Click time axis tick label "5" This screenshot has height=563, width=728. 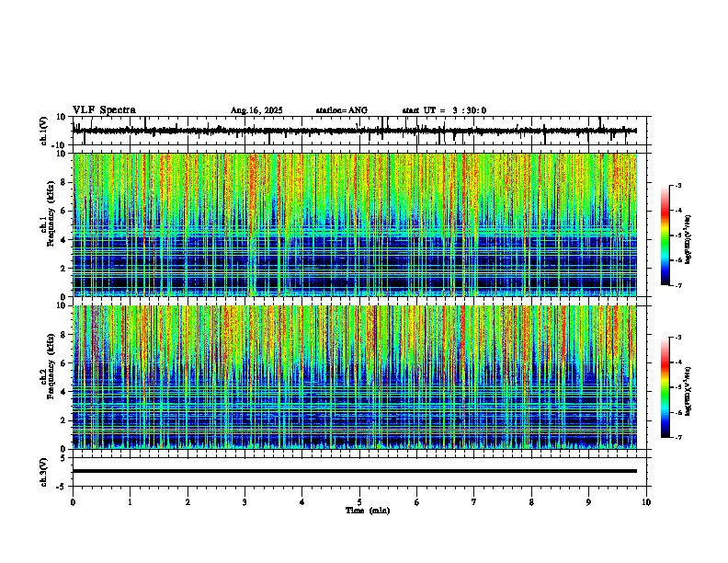point(359,502)
